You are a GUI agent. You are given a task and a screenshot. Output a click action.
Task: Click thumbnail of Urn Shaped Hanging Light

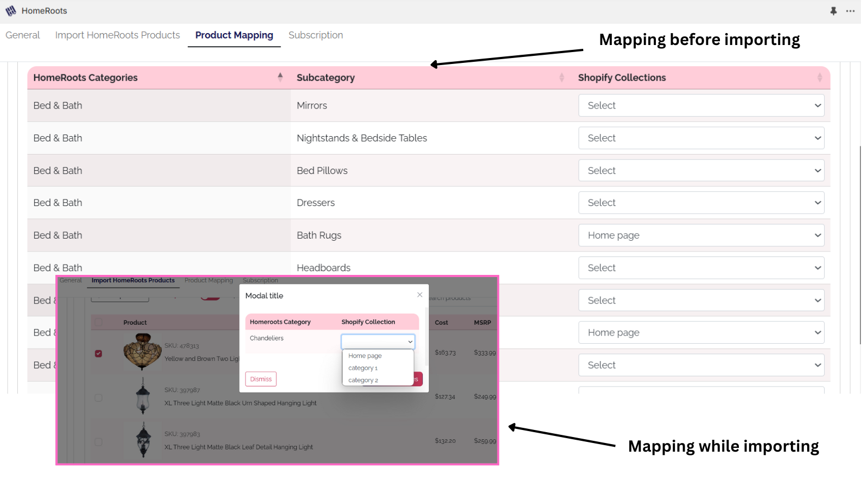coord(143,396)
